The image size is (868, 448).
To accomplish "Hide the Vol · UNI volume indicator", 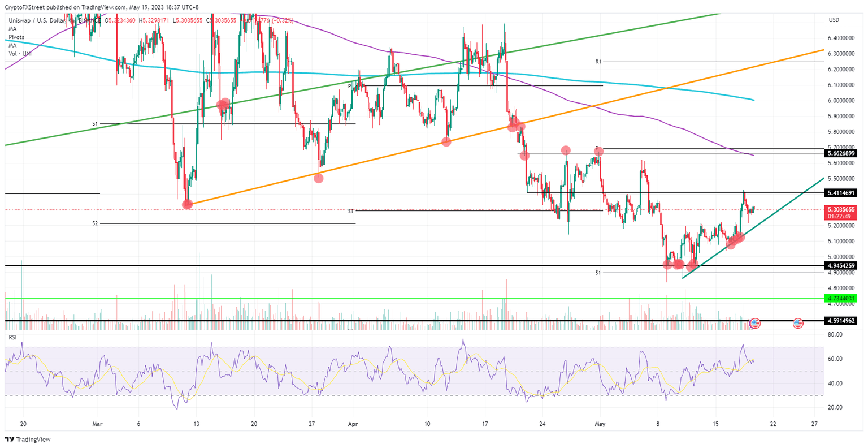I will coord(19,54).
